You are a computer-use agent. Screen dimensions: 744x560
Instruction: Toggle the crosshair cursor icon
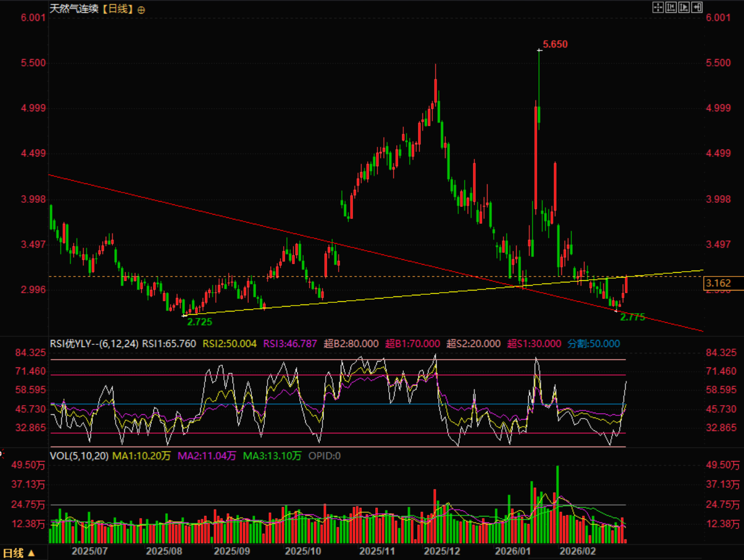click(658, 7)
